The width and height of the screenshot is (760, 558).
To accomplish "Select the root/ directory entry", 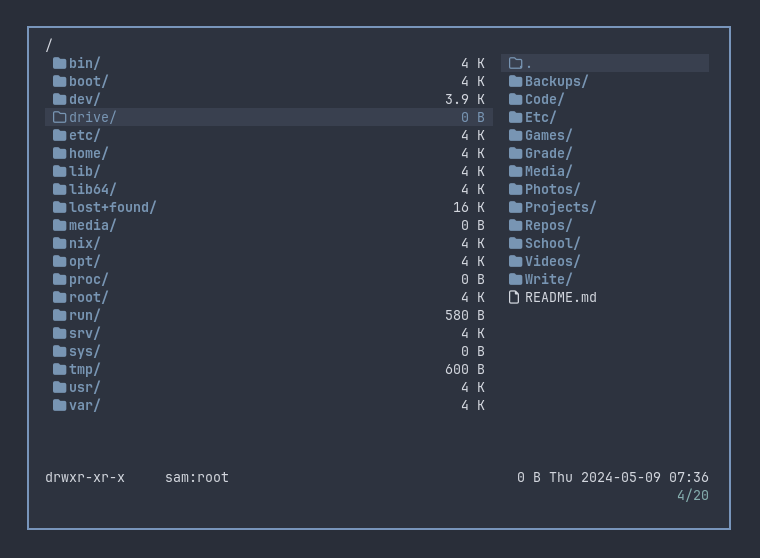I will point(89,297).
